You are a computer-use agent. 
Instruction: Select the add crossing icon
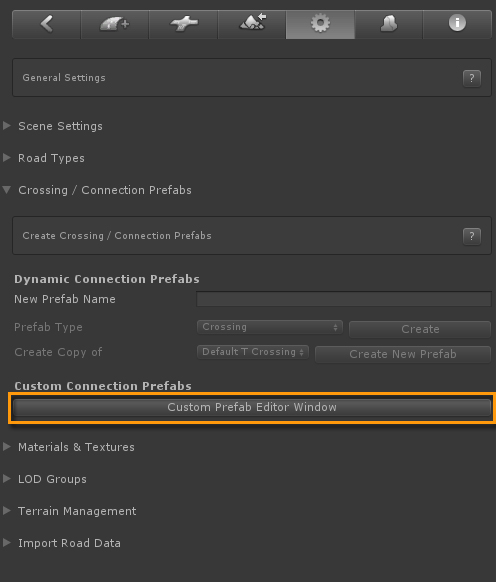pos(183,24)
